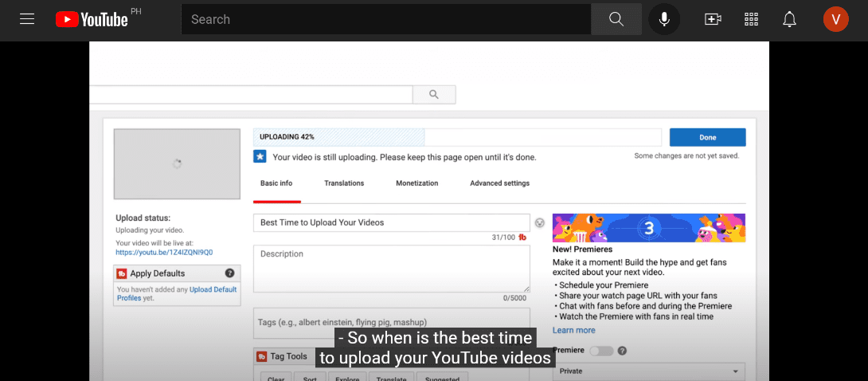868x381 pixels.
Task: Click the blue star icon in upload notice
Action: tap(260, 156)
